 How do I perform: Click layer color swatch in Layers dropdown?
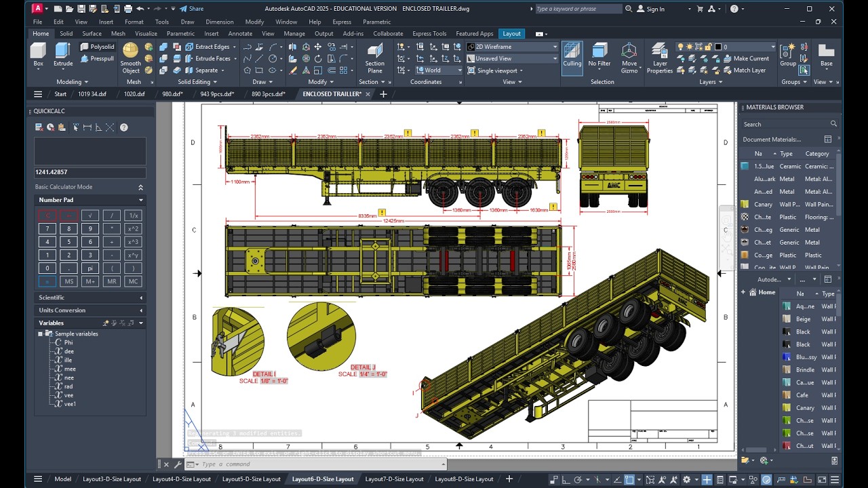718,47
